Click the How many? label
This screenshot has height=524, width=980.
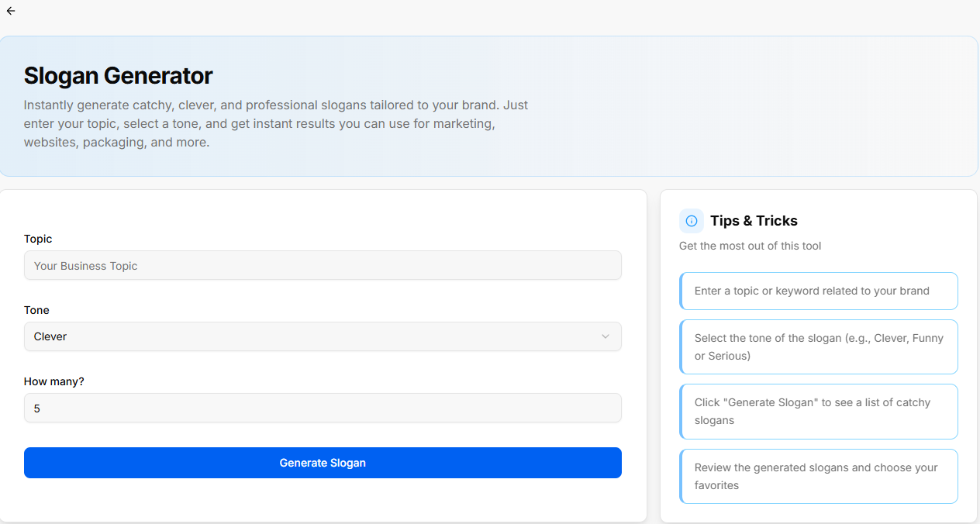pos(53,381)
